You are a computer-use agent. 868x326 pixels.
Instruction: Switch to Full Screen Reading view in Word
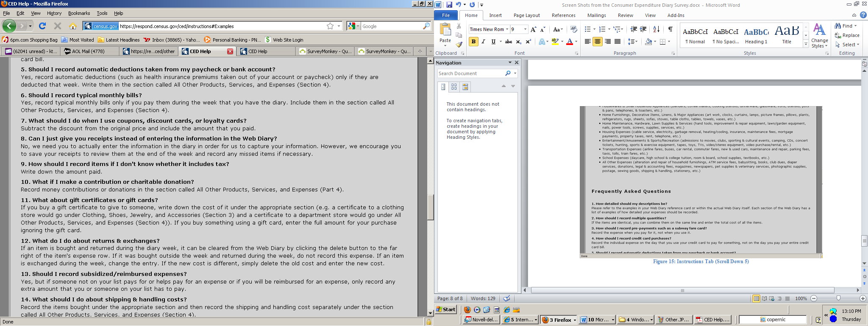click(x=764, y=298)
